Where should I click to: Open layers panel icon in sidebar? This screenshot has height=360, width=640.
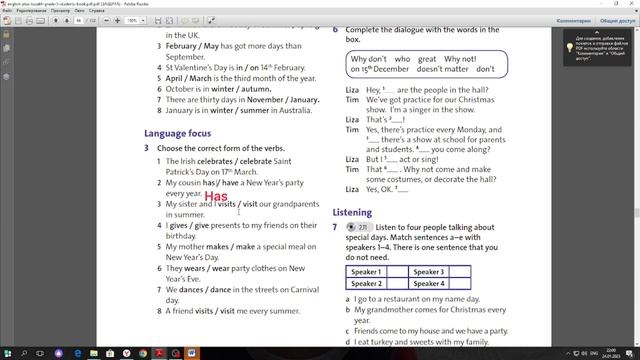point(7,76)
